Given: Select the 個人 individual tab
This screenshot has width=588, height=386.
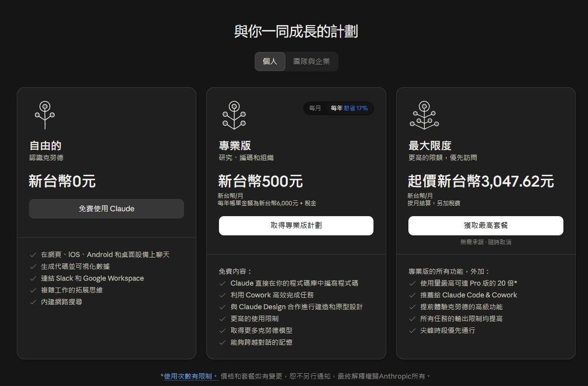Looking at the screenshot, I should 270,62.
